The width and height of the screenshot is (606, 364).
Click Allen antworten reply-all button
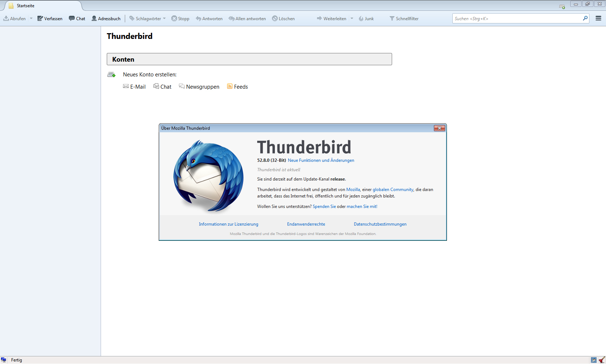coord(247,19)
